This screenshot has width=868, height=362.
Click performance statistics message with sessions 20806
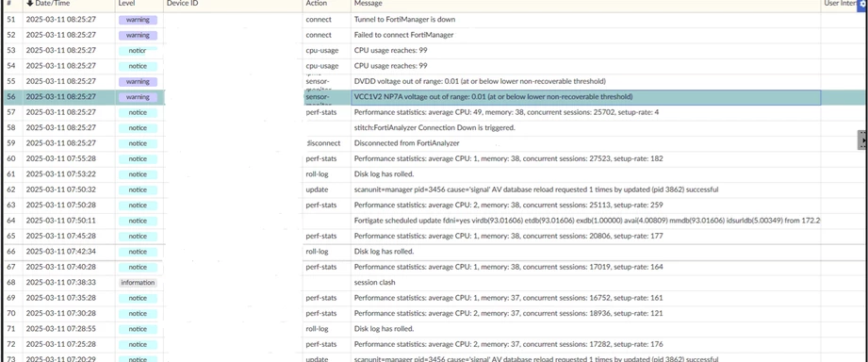(509, 237)
